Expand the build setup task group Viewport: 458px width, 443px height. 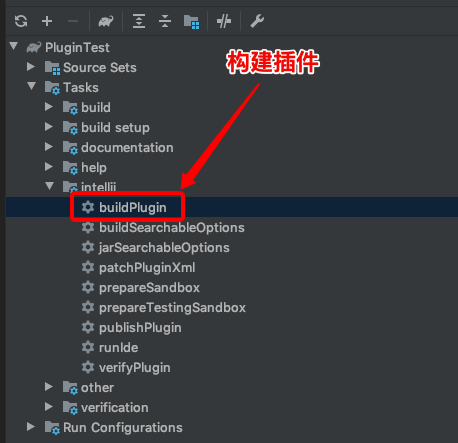coord(49,127)
